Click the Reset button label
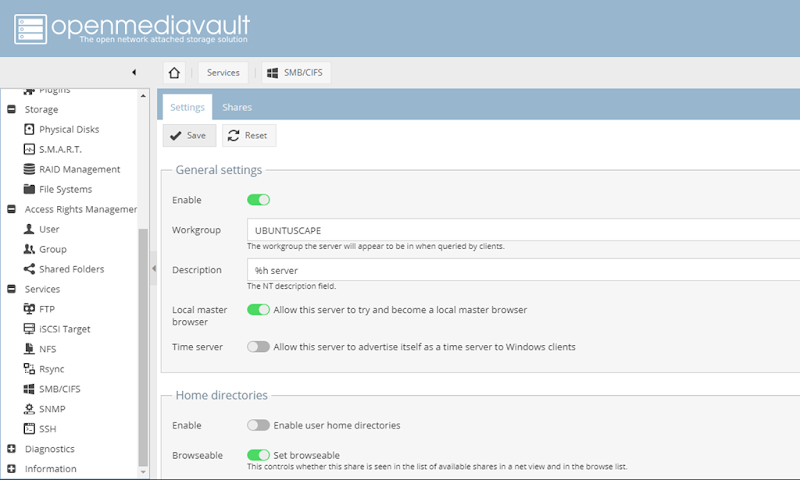 point(256,136)
